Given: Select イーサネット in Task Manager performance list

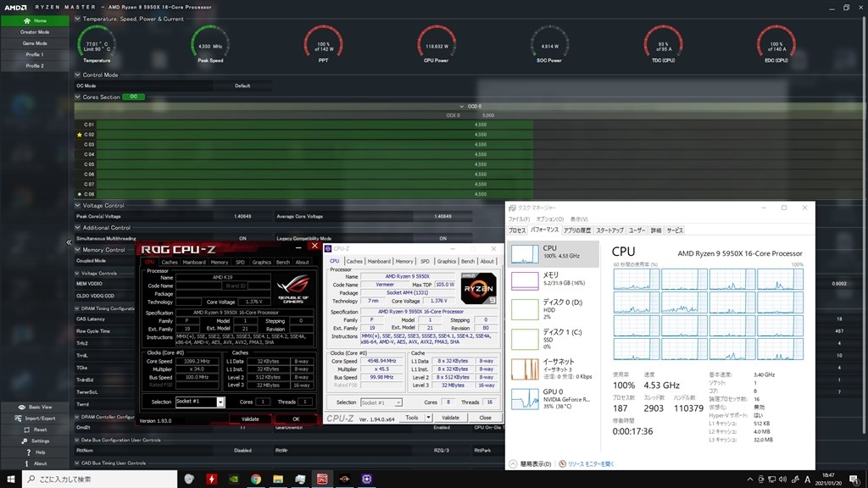Looking at the screenshot, I should [553, 369].
